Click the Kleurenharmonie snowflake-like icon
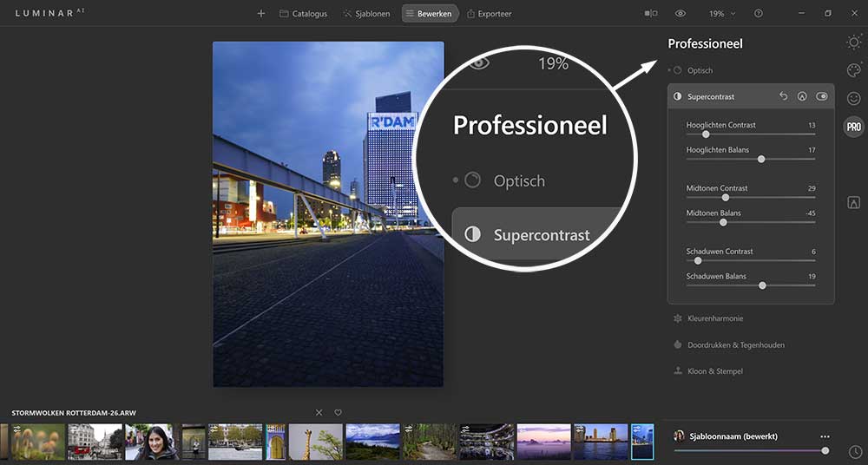This screenshot has height=465, width=868. click(678, 318)
